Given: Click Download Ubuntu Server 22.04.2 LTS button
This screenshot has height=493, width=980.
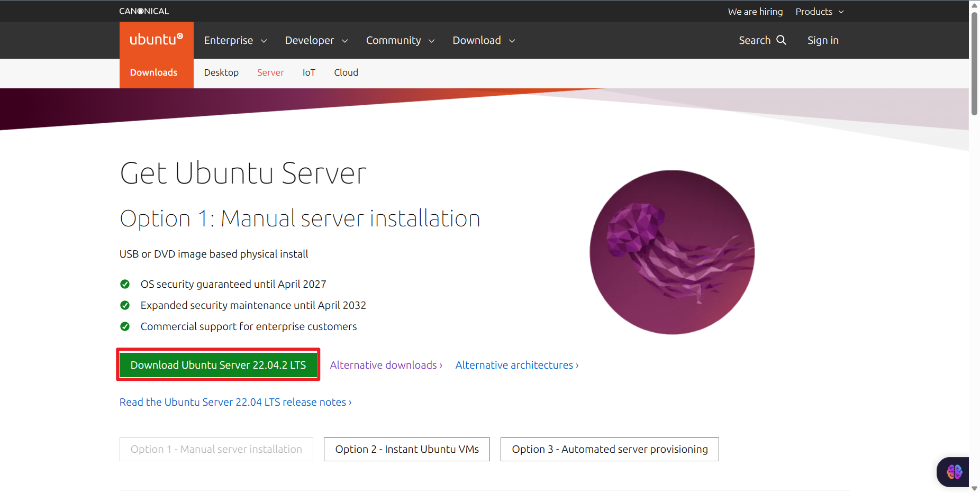Looking at the screenshot, I should [218, 365].
